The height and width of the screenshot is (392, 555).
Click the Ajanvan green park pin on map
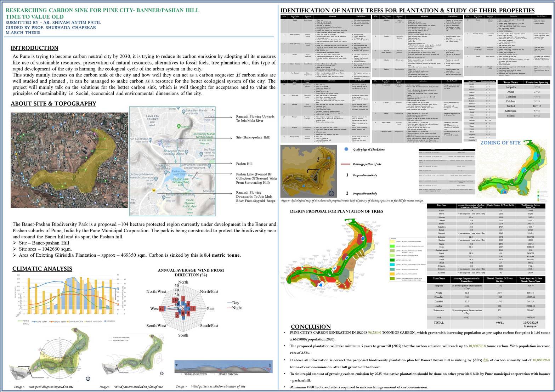point(179,126)
